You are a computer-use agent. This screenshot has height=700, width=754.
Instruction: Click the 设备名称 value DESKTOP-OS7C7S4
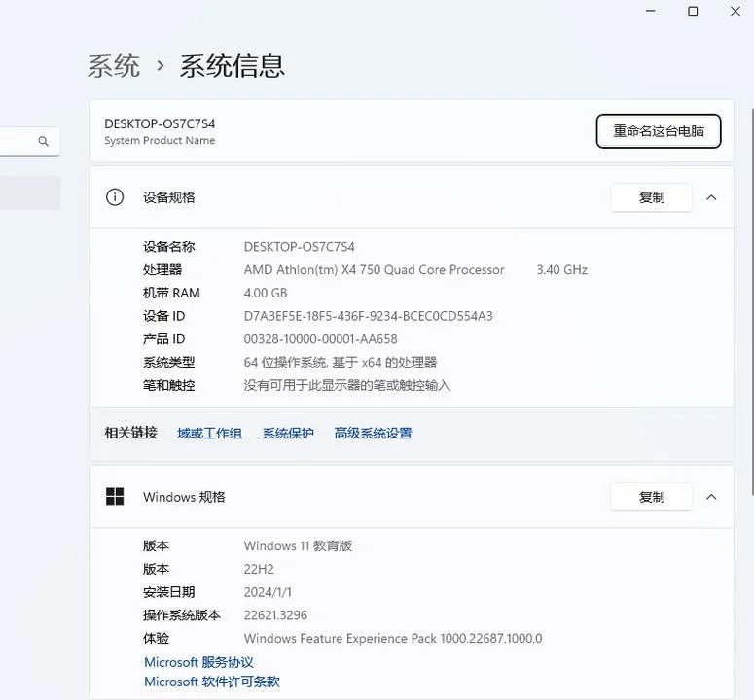click(299, 247)
